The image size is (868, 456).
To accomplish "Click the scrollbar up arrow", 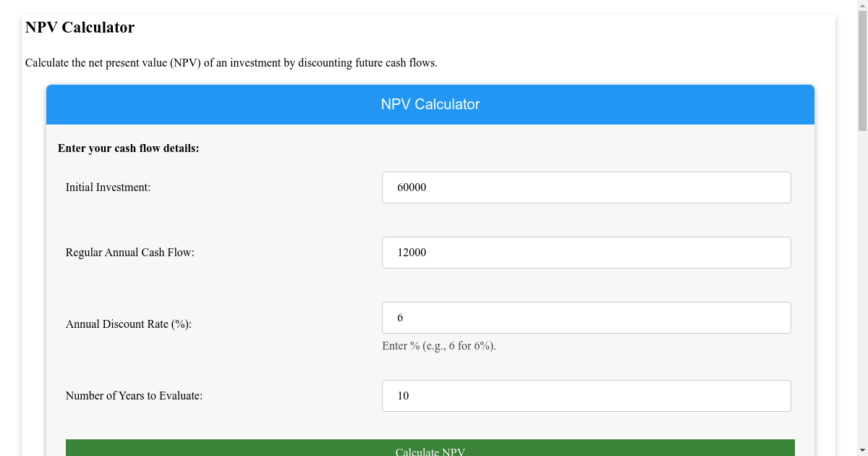I will point(862,6).
